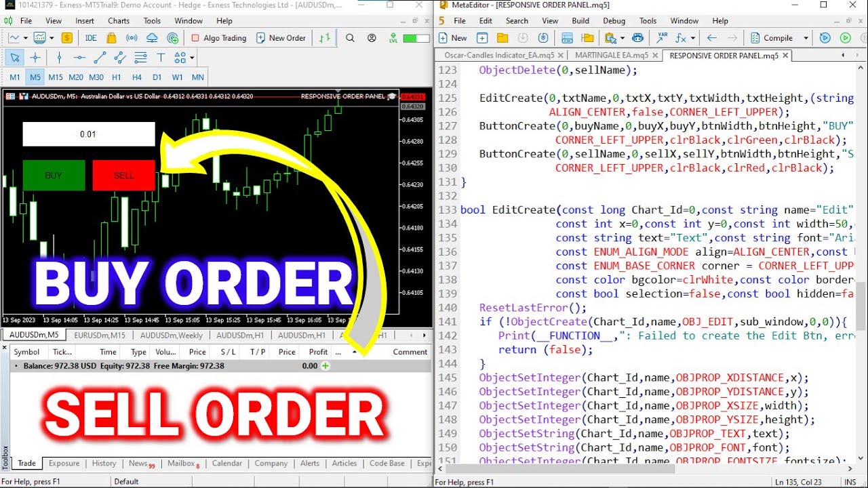Image resolution: width=868 pixels, height=488 pixels.
Task: Select the M1 timeframe
Action: (15, 77)
